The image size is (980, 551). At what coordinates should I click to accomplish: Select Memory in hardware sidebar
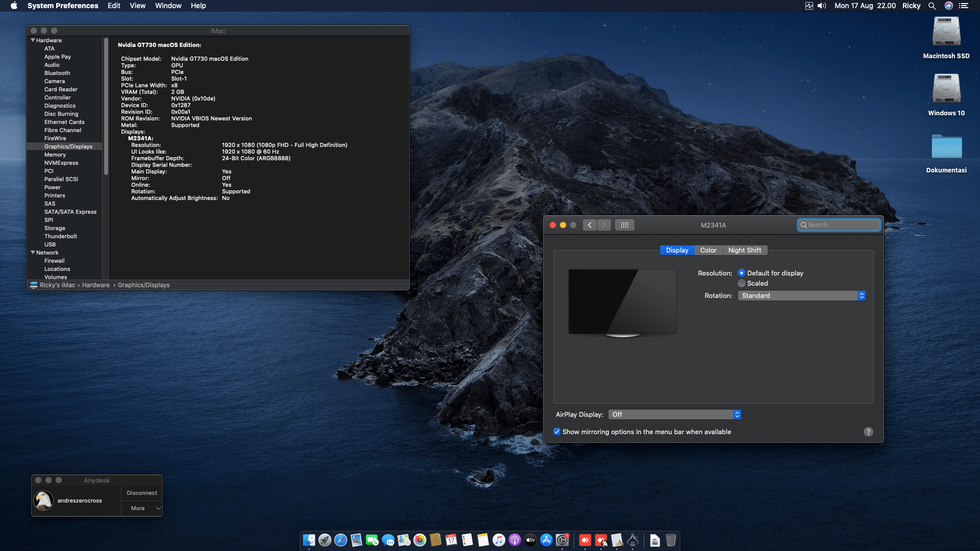tap(55, 155)
